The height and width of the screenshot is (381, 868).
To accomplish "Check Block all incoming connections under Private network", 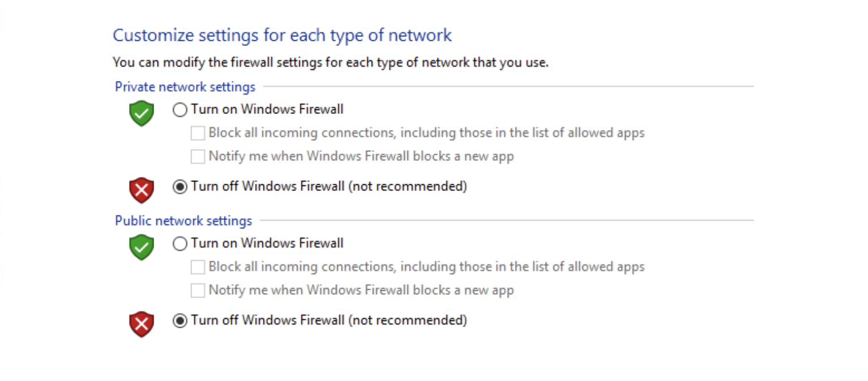I will pyautogui.click(x=197, y=133).
